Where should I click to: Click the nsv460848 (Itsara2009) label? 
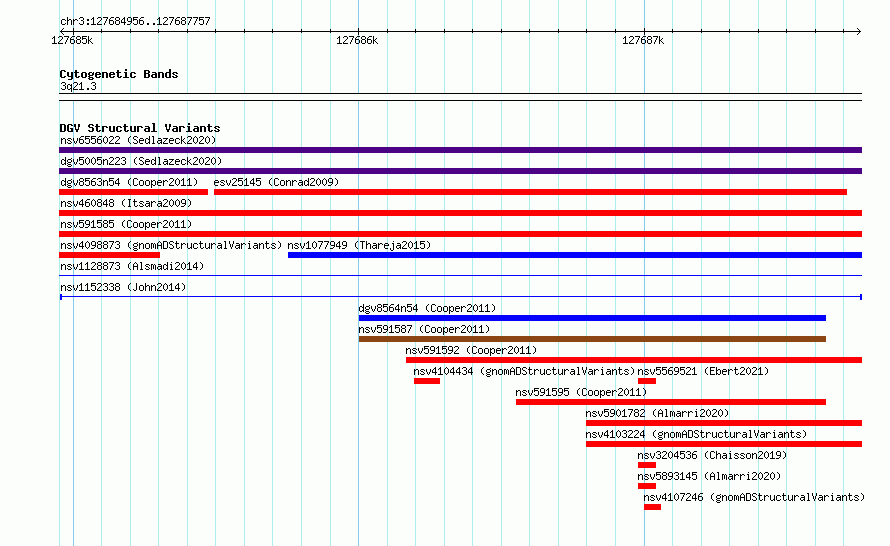click(126, 203)
